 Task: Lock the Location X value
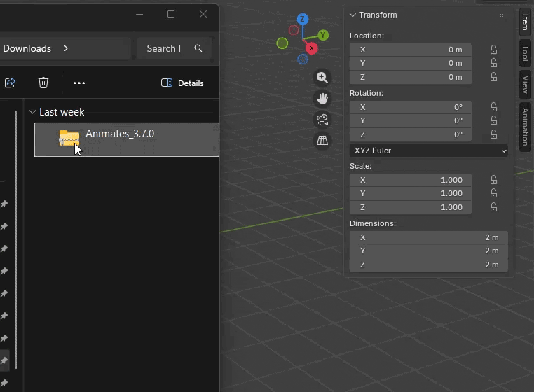(493, 50)
